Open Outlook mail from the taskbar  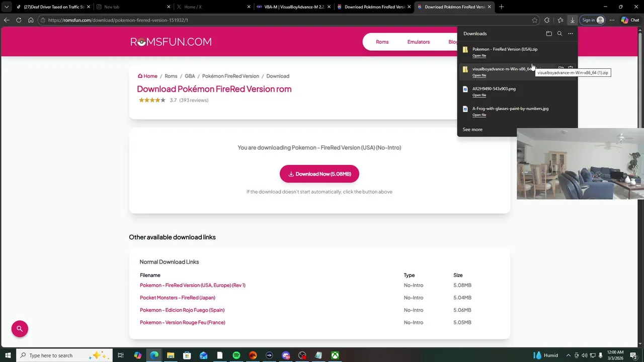203,355
